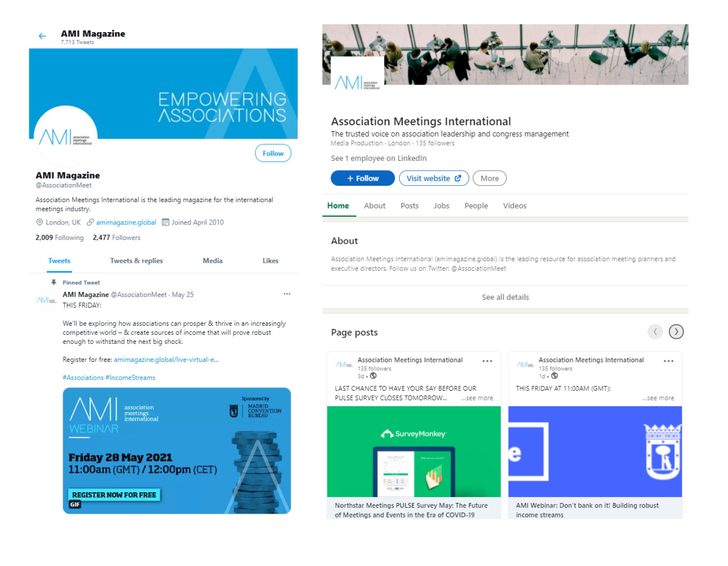Viewport: 728px width, 566px height.
Task: Open the amimagazine.global website link
Action: point(126,223)
